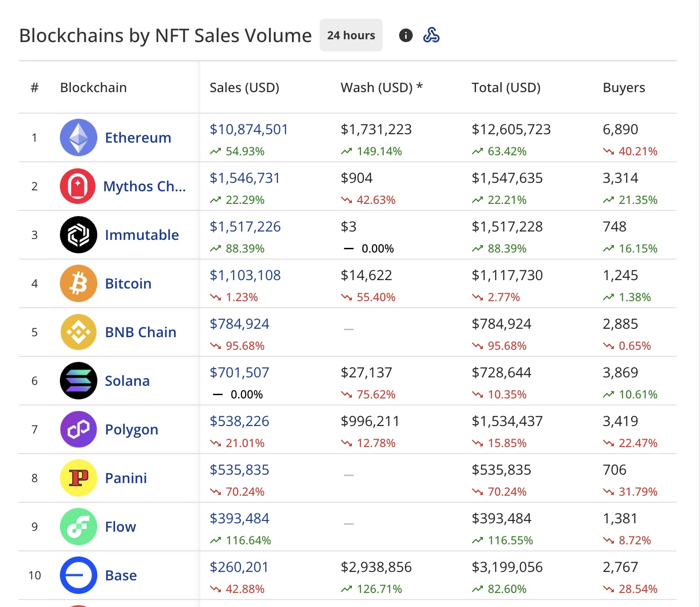The width and height of the screenshot is (700, 607).
Task: Open the 24 hours time range selector
Action: (351, 35)
